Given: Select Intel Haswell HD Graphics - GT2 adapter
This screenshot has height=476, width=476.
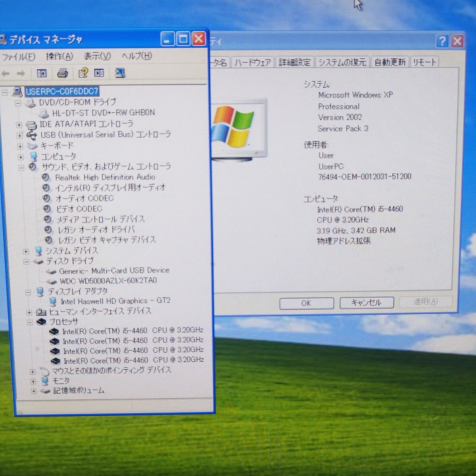Looking at the screenshot, I should (115, 301).
